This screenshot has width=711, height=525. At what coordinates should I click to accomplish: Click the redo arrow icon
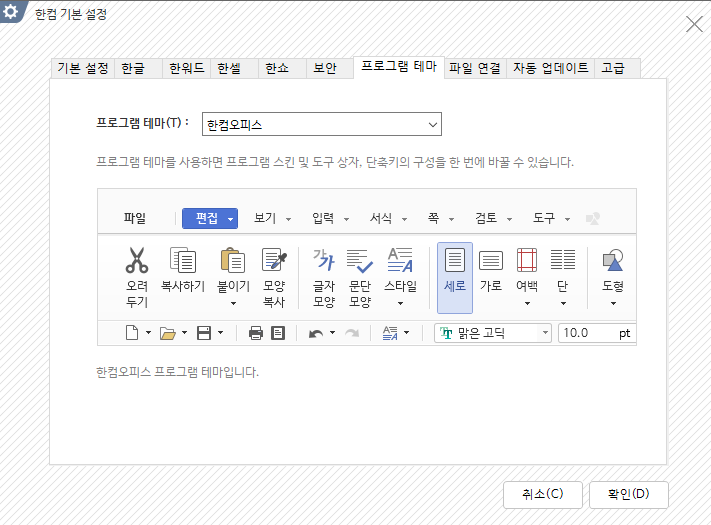[x=352, y=334]
